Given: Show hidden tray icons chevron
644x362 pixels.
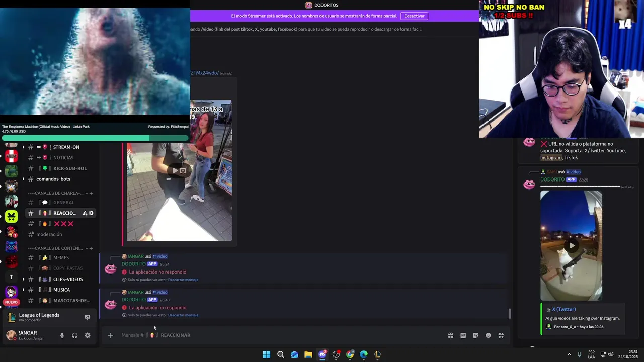Looking at the screenshot, I should (569, 354).
